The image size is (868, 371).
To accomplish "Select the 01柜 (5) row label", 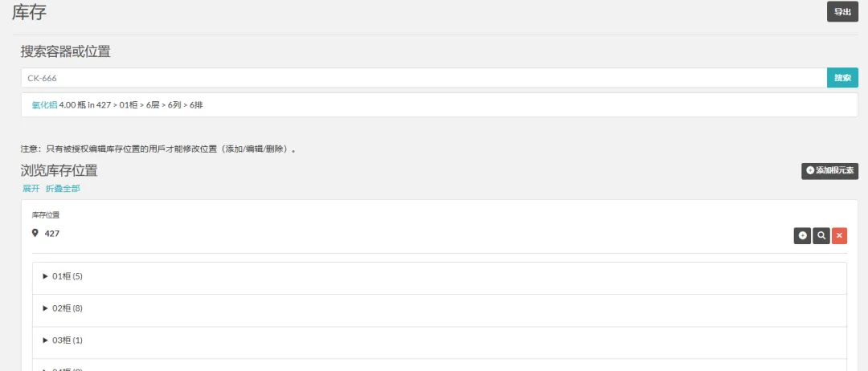I will pos(68,276).
